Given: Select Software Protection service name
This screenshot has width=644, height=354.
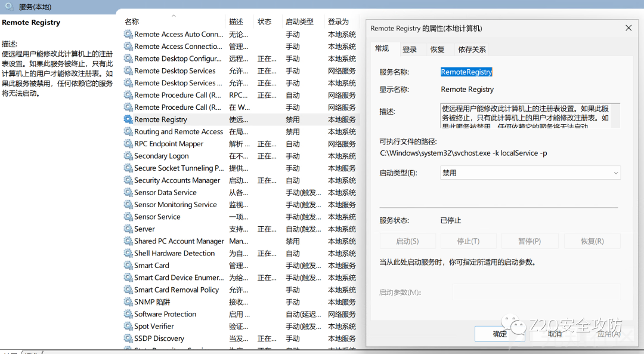Looking at the screenshot, I should click(165, 314).
